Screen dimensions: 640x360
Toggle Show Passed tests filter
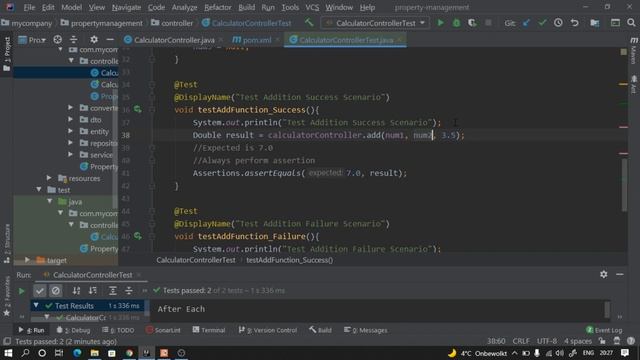click(x=40, y=291)
